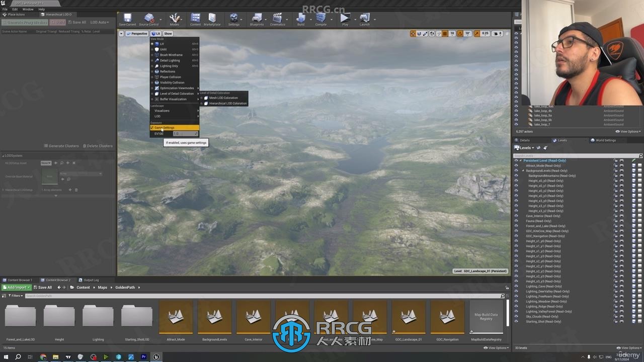The height and width of the screenshot is (362, 644).
Task: Click the Save Current toolbar icon
Action: pyautogui.click(x=127, y=19)
